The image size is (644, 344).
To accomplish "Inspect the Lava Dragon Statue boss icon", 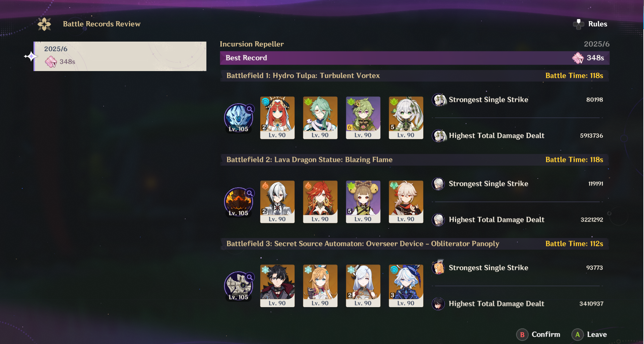I will (x=239, y=202).
